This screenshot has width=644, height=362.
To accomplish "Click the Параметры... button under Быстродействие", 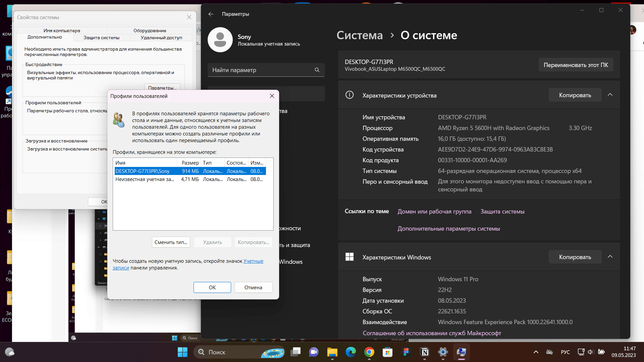I will pyautogui.click(x=162, y=87).
